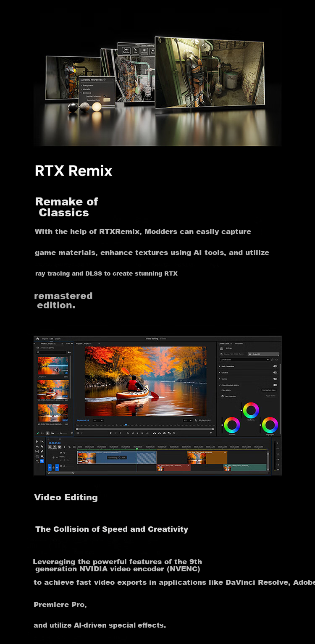The height and width of the screenshot is (644, 315).
Task: Select the Razor tool
Action: pos(42,447)
